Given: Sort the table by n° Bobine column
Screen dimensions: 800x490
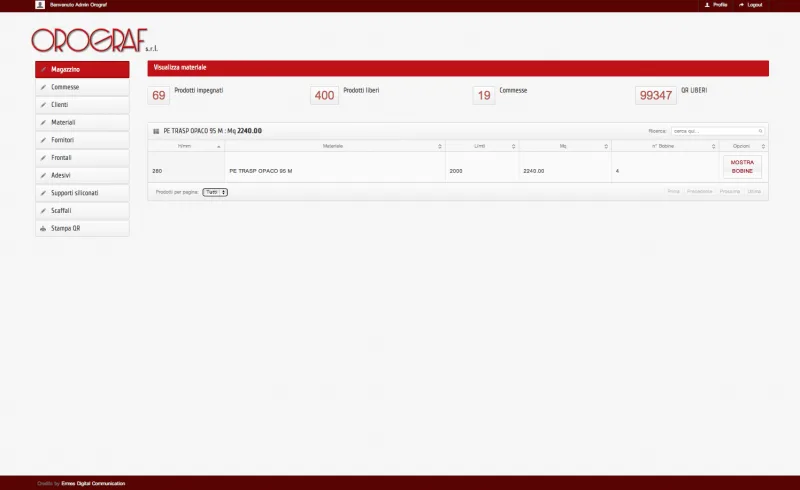Looking at the screenshot, I should 665,146.
